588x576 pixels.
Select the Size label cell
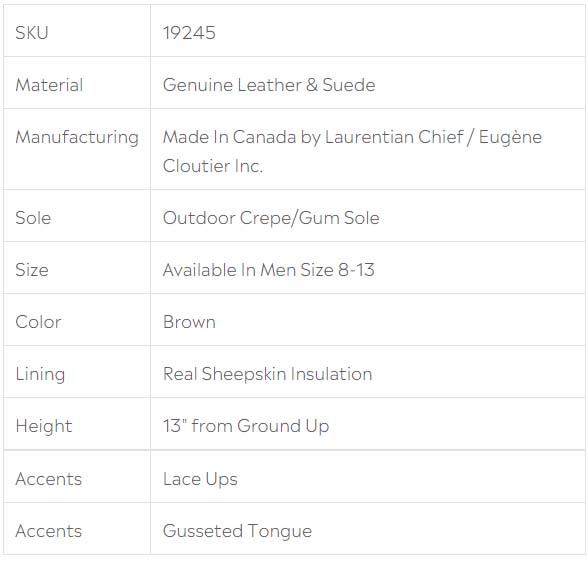click(x=77, y=268)
